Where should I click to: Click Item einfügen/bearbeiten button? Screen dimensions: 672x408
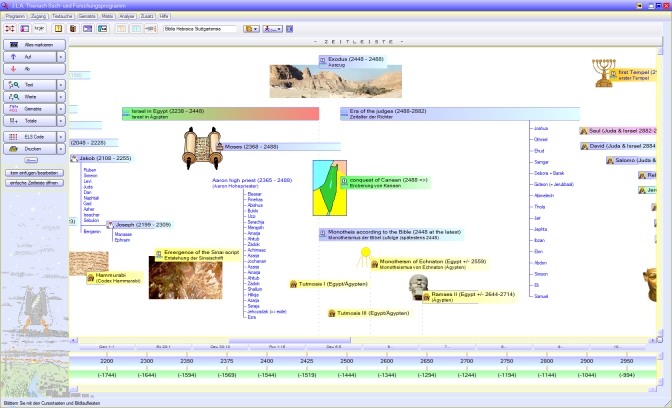(x=34, y=173)
